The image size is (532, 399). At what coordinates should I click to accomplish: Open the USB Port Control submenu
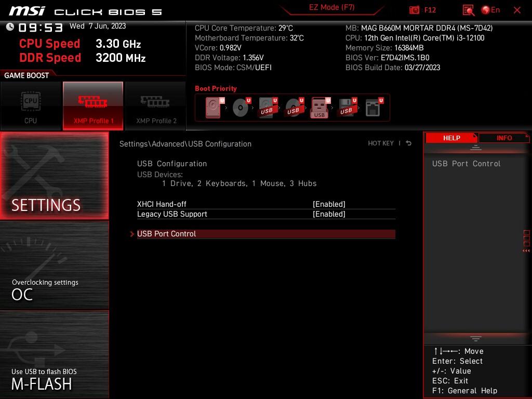[266, 234]
